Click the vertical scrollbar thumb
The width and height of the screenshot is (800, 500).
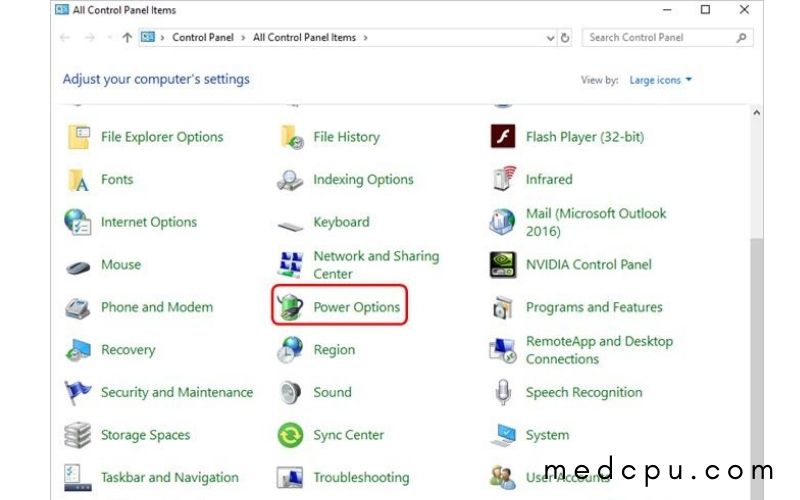[757, 367]
